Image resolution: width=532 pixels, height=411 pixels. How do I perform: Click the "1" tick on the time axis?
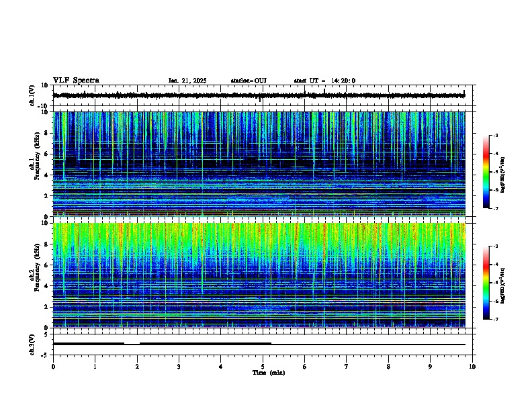[x=95, y=367]
